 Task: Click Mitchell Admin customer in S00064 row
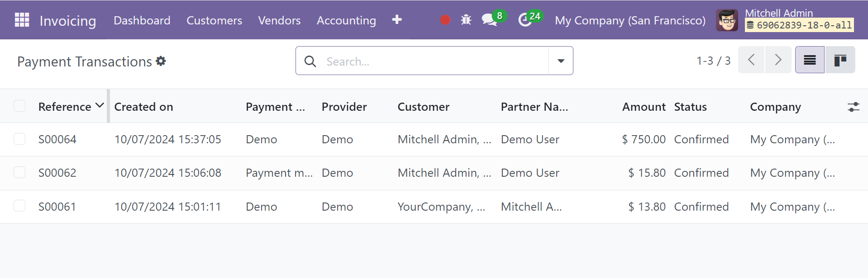(x=444, y=139)
